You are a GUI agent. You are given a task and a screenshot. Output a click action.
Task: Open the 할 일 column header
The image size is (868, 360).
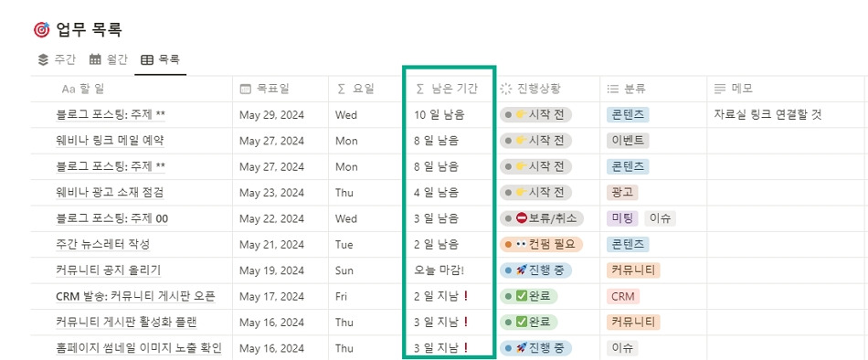point(132,89)
